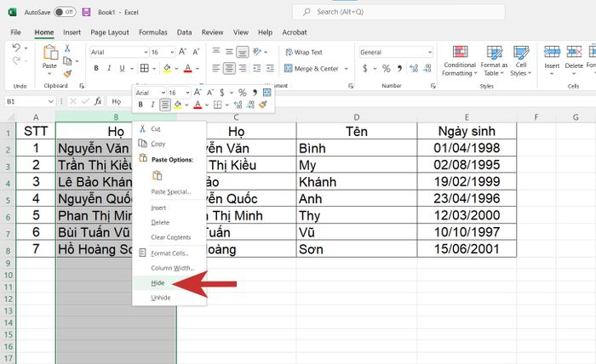Click ribbon Decrease Font Size icon

click(x=196, y=52)
